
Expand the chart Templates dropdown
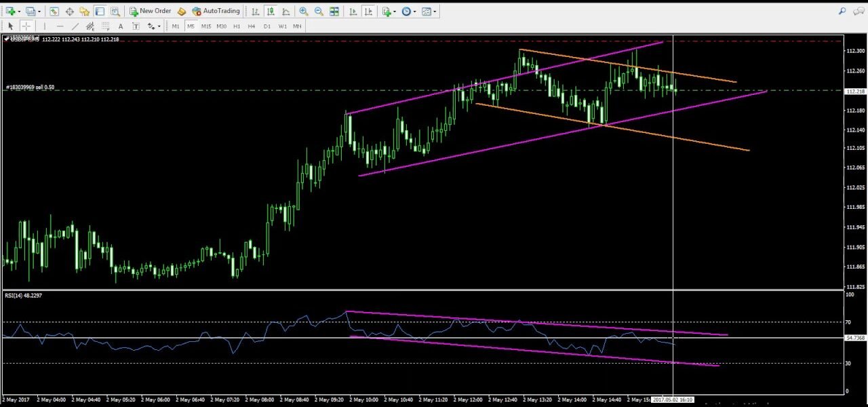pos(428,12)
